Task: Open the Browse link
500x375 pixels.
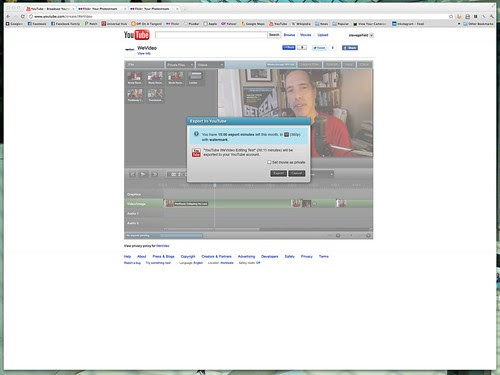Action: 289,35
